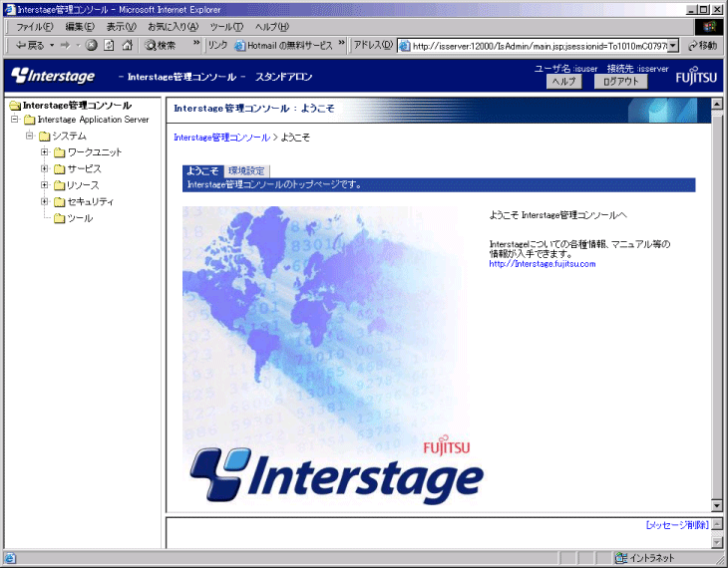Click the ログアウト button
The width and height of the screenshot is (728, 568).
(620, 81)
